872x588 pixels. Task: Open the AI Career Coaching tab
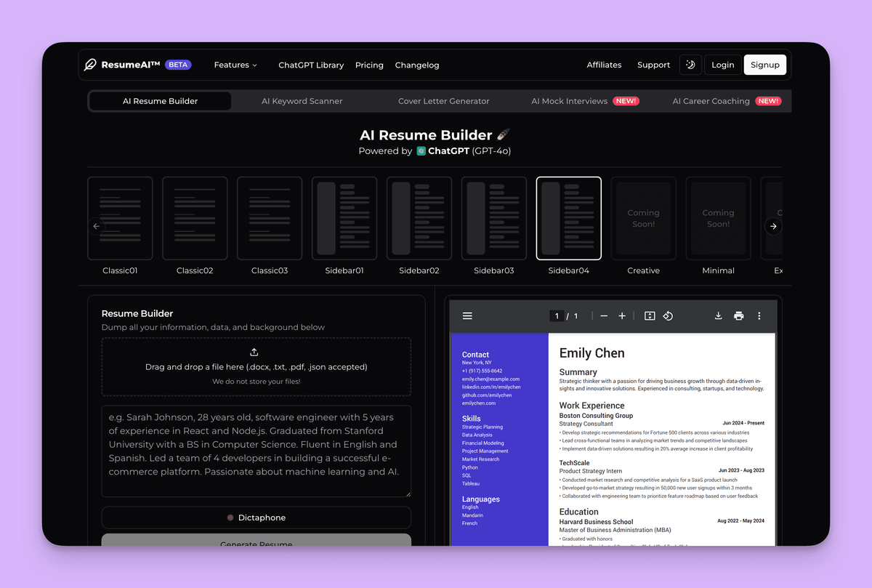pos(727,101)
